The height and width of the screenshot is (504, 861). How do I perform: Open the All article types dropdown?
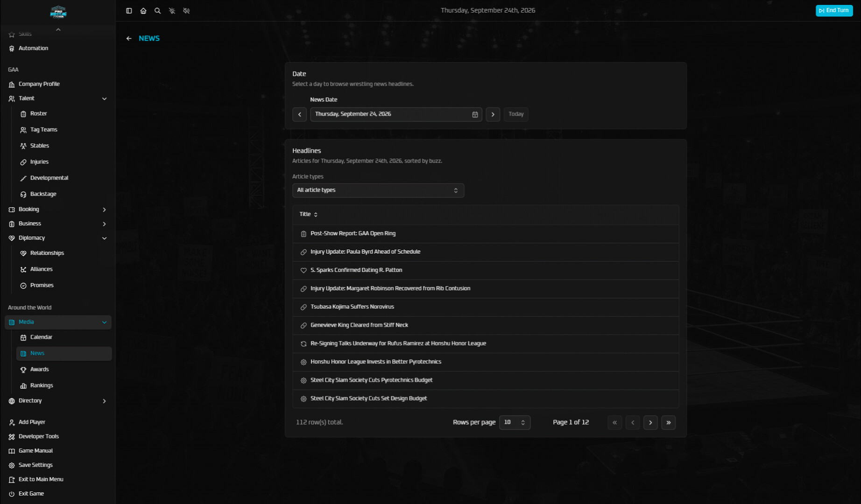[378, 190]
